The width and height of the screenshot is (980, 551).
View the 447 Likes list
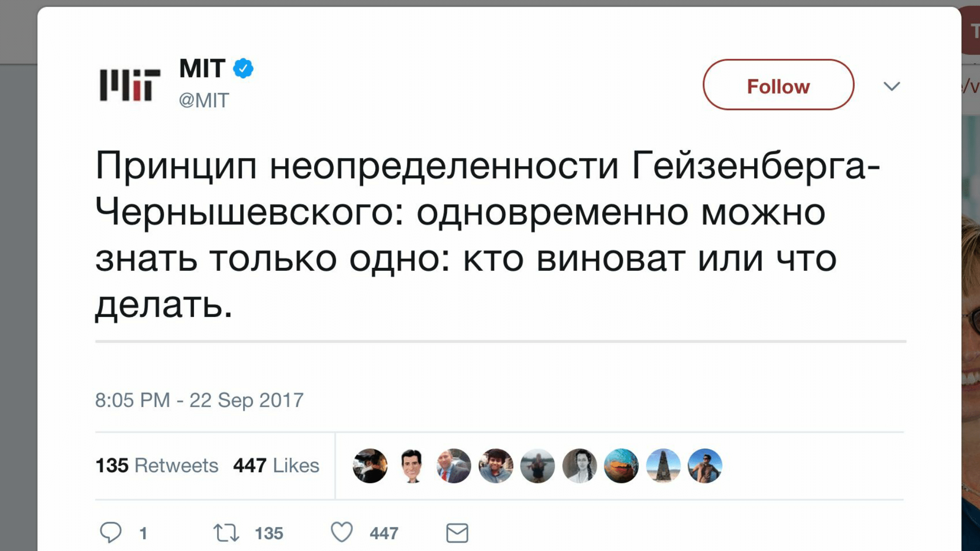276,465
